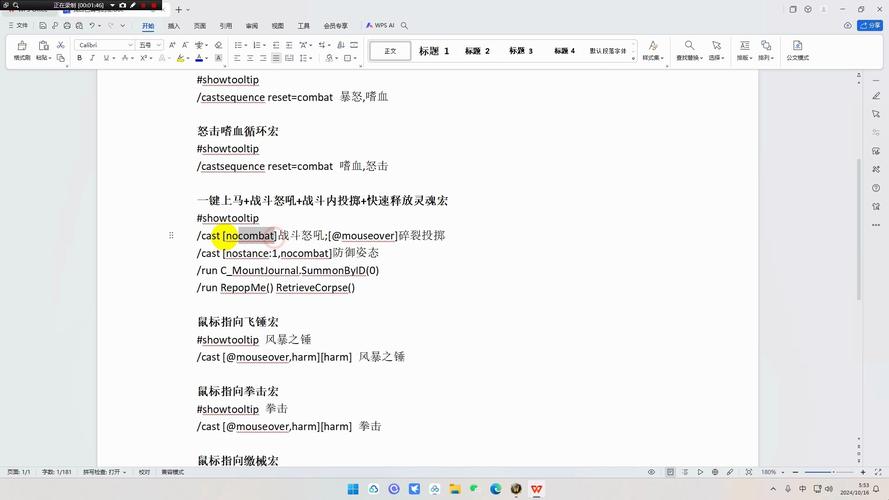Increase paragraph indent icon
The width and height of the screenshot is (889, 500).
coord(289,45)
